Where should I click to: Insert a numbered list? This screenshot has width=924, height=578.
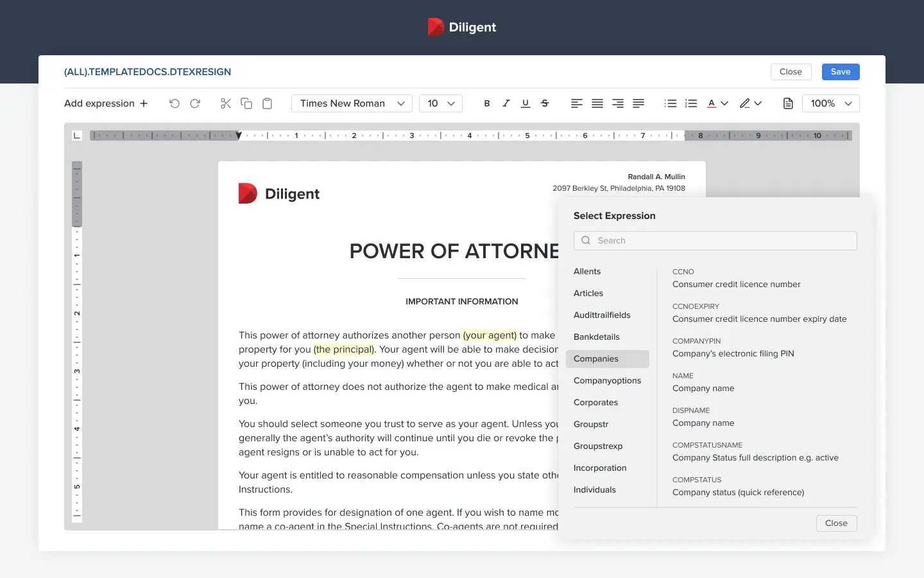(x=691, y=103)
